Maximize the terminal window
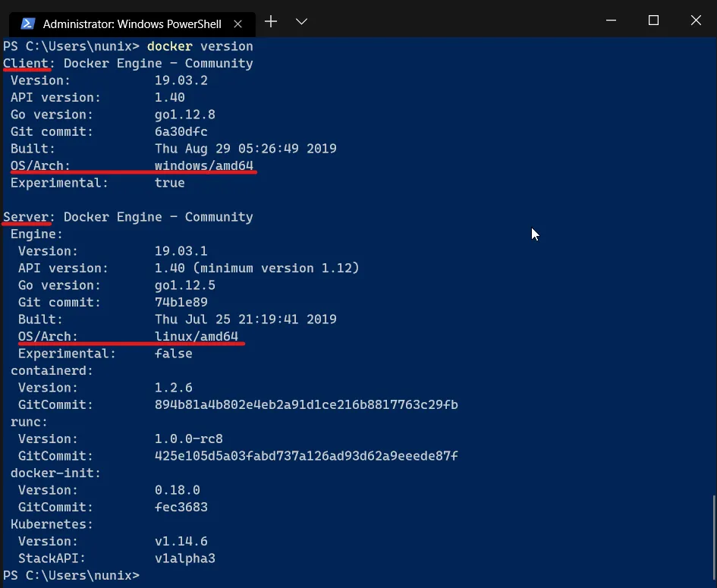Viewport: 717px width, 588px height. coord(653,20)
